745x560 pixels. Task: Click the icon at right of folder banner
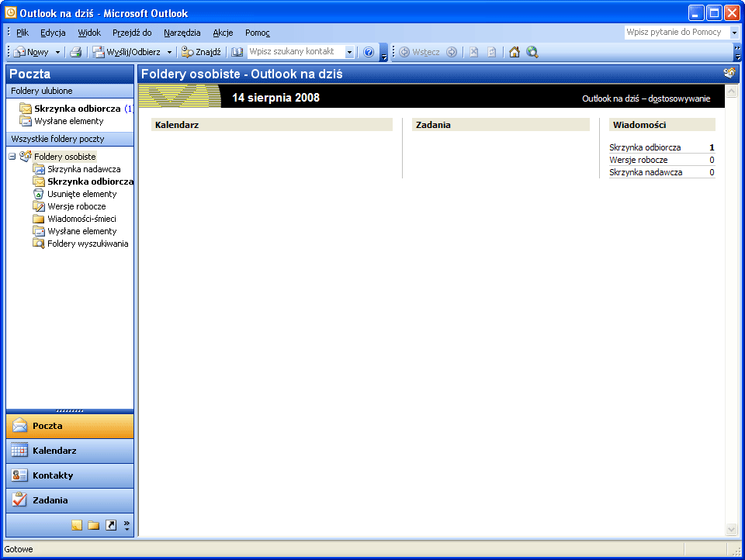coord(729,73)
